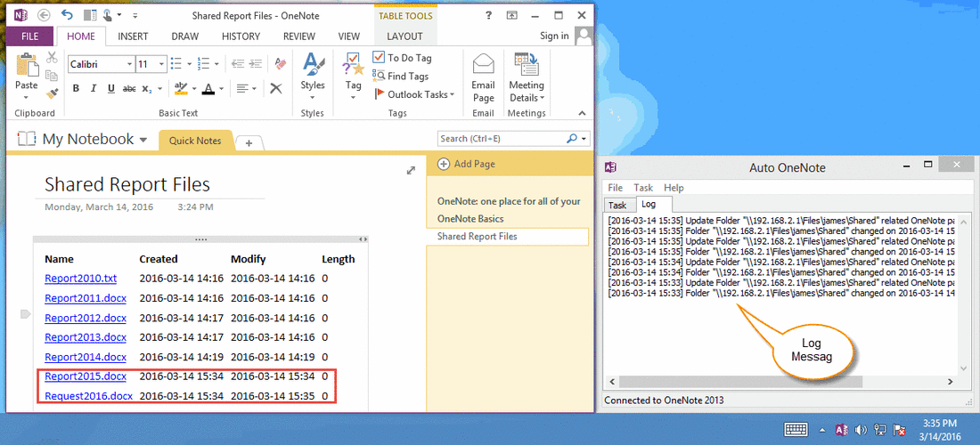
Task: Click the Find Tags button
Action: (401, 77)
